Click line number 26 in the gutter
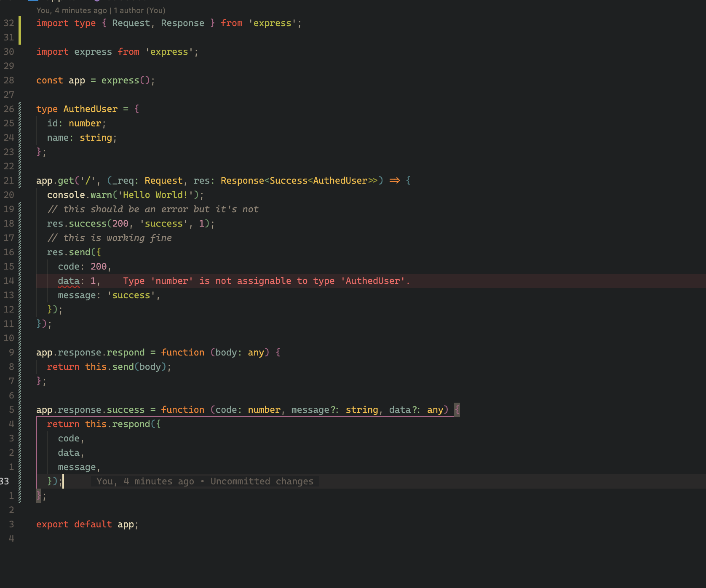Image resolution: width=706 pixels, height=588 pixels. (9, 109)
